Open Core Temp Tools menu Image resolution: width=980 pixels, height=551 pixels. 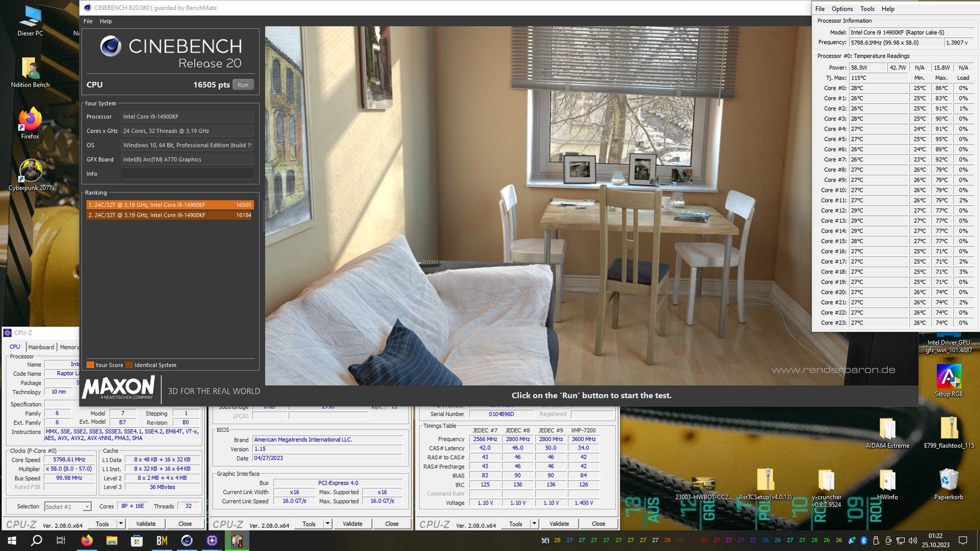point(867,9)
